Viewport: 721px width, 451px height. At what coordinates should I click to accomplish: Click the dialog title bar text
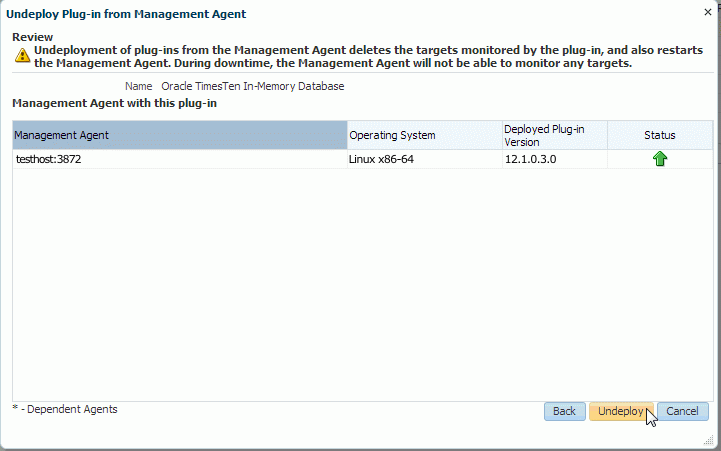click(126, 14)
